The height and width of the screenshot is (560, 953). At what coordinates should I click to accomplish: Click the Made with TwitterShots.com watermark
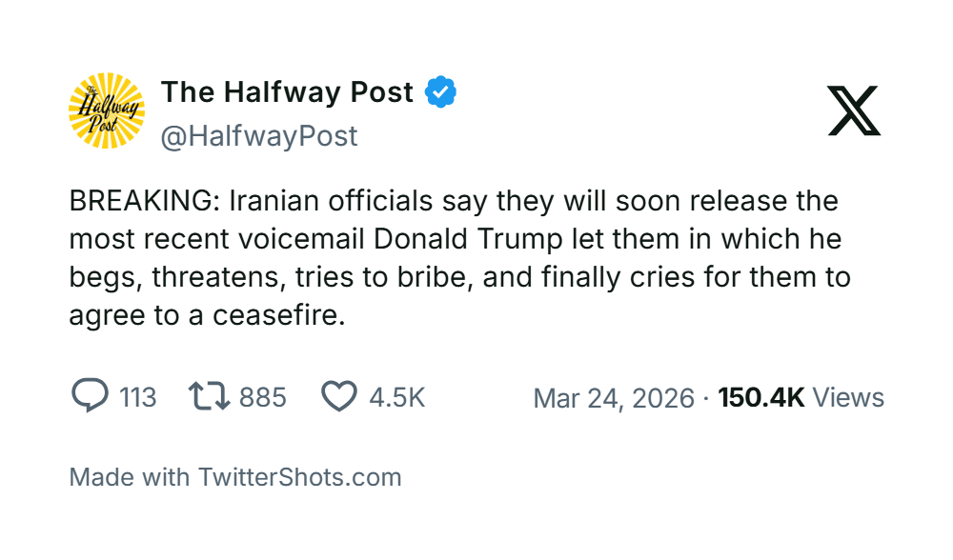[x=235, y=477]
